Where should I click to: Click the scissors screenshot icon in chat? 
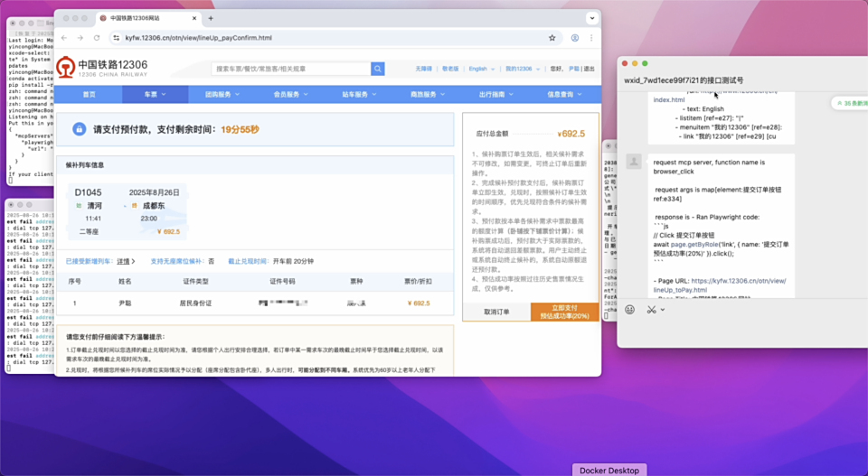652,310
